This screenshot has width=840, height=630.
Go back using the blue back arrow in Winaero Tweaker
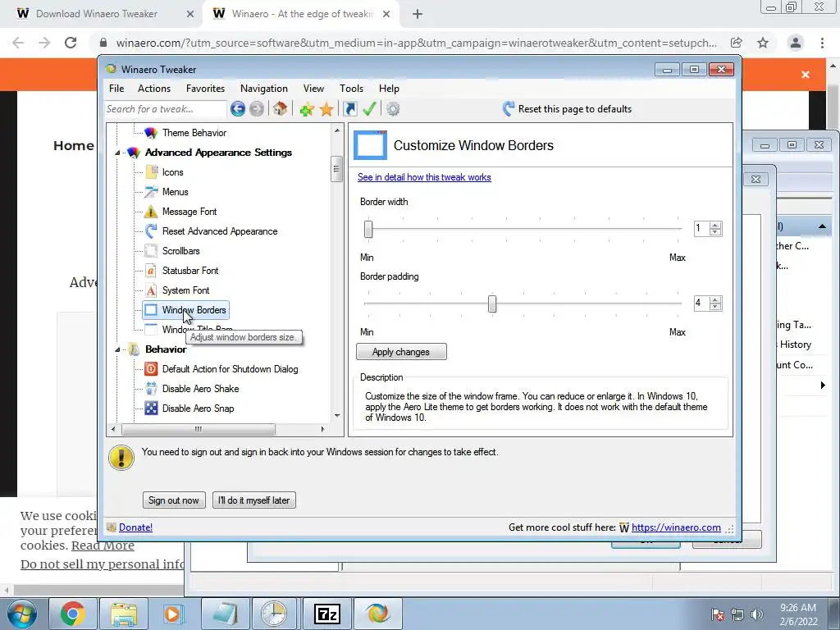238,109
